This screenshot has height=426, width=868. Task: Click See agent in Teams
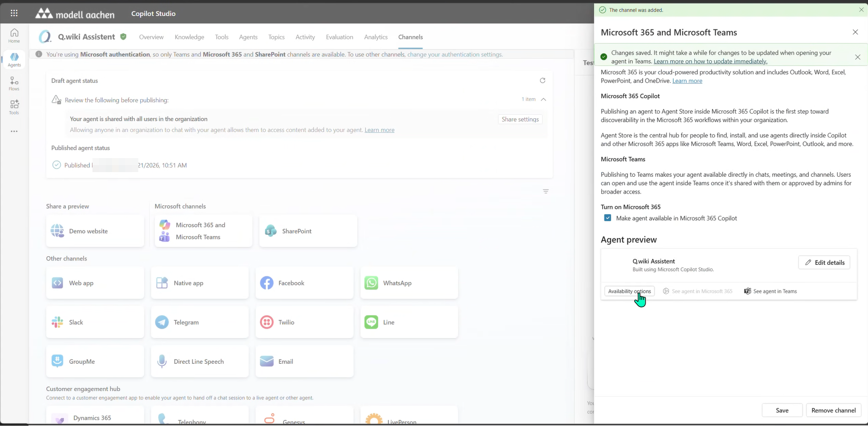(x=770, y=291)
